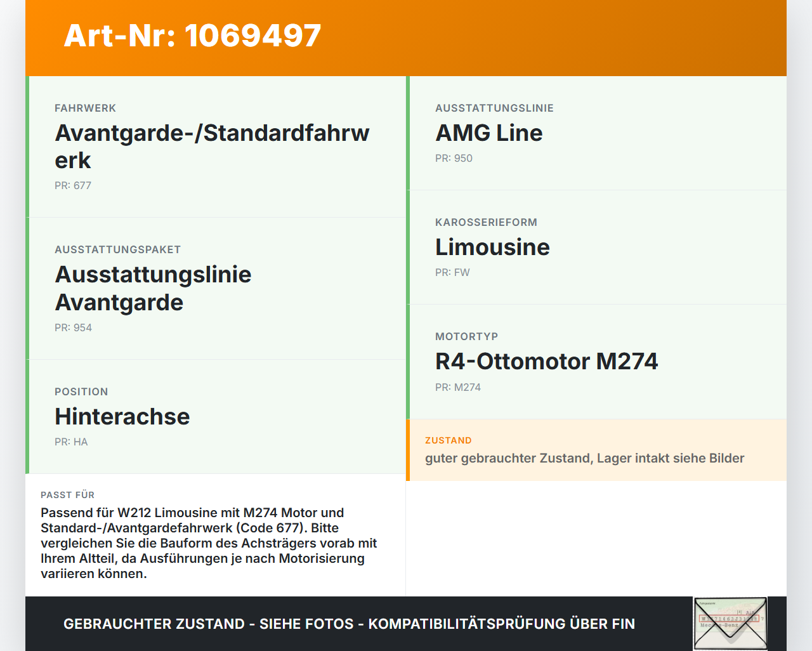Click the Passend für W212 Limousine paragraph
The height and width of the screenshot is (651, 812).
tap(209, 543)
